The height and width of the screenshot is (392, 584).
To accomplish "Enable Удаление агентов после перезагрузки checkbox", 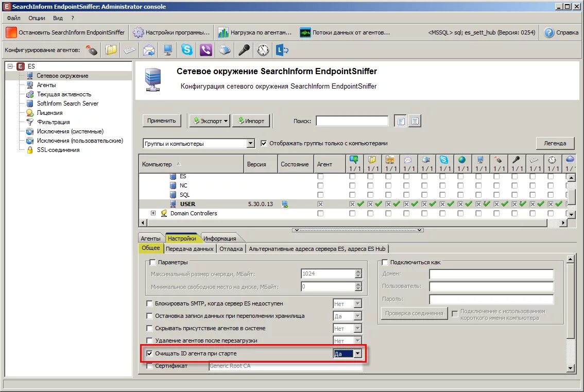I will coord(149,340).
